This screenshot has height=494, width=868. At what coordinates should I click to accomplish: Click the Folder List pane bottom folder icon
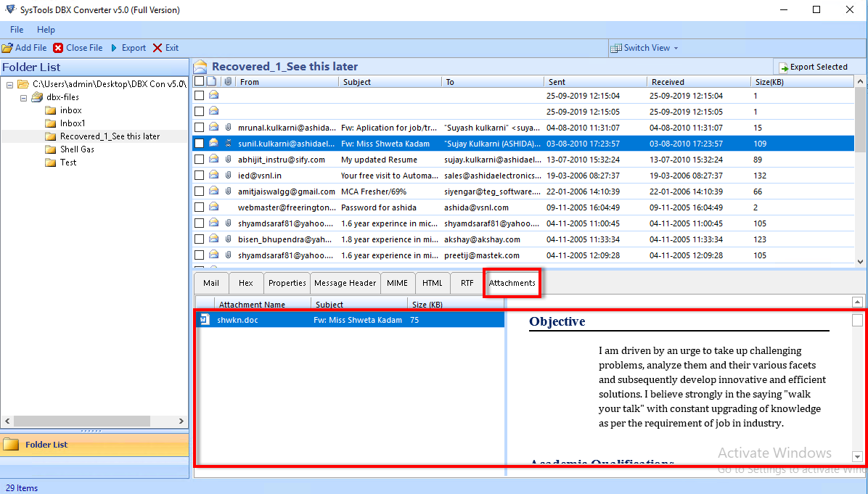10,444
